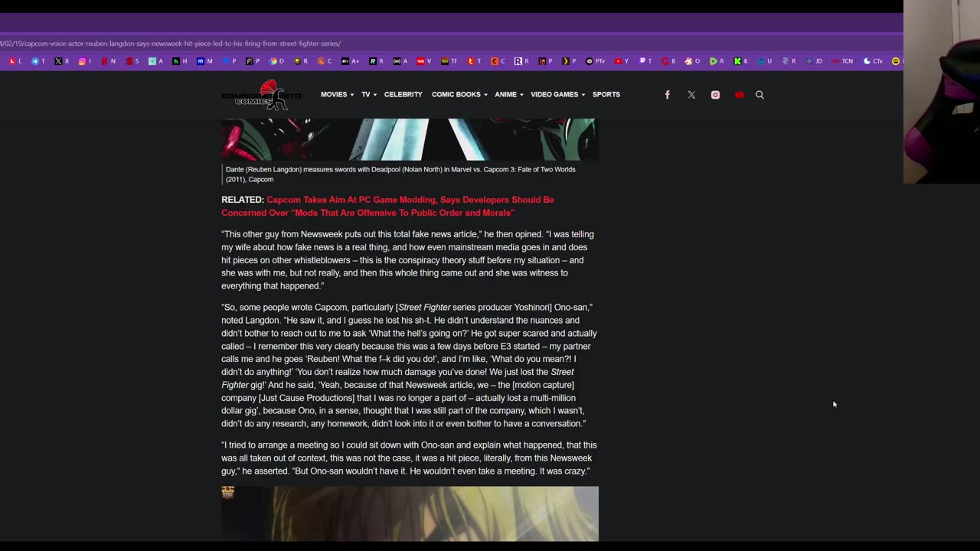Viewport: 980px width, 551px height.
Task: Open Bounding Into Comics Facebook page icon
Action: pos(668,95)
